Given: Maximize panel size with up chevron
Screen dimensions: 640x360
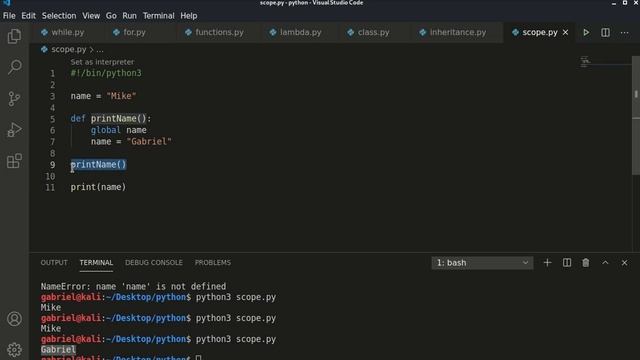Looking at the screenshot, I should [x=605, y=263].
